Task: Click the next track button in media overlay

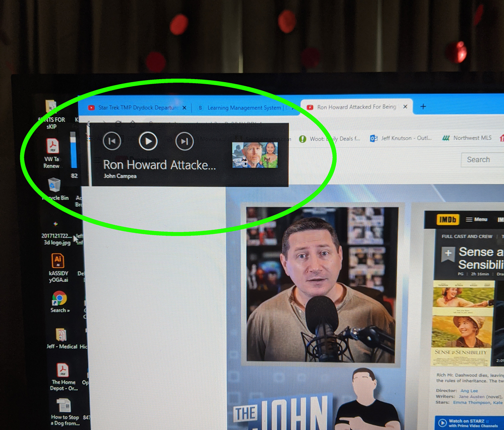Action: point(184,142)
